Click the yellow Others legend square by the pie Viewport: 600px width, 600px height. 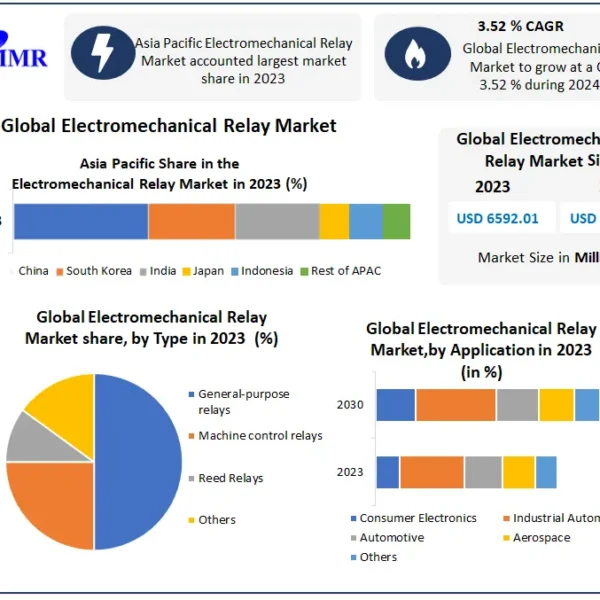coord(192,520)
